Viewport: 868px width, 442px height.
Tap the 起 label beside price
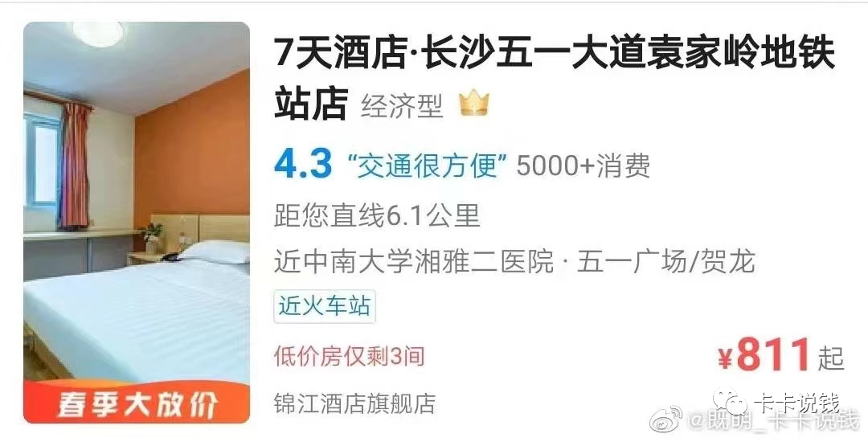pos(831,358)
